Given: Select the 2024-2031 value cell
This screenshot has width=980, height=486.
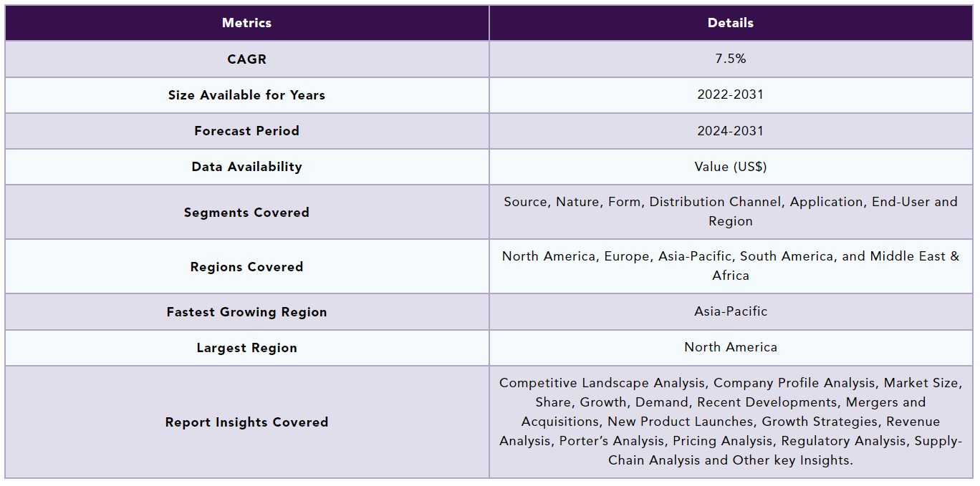Looking at the screenshot, I should (x=731, y=131).
